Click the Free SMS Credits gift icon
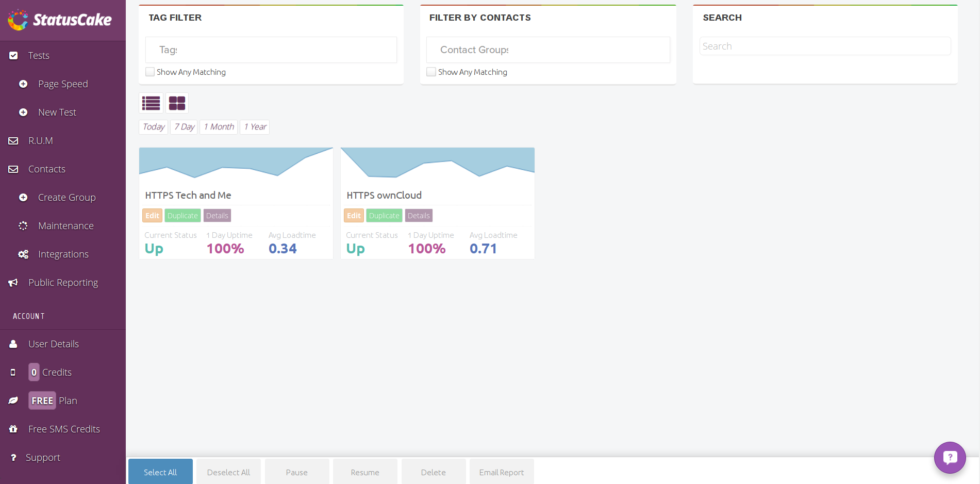The width and height of the screenshot is (980, 484). coord(13,429)
